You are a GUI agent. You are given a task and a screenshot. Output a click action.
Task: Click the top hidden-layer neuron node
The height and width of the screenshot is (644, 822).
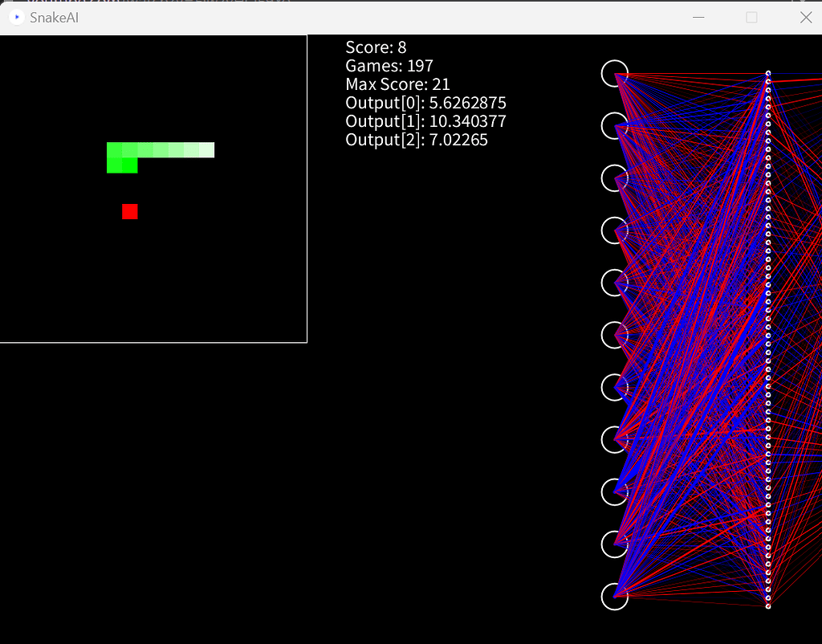[768, 72]
